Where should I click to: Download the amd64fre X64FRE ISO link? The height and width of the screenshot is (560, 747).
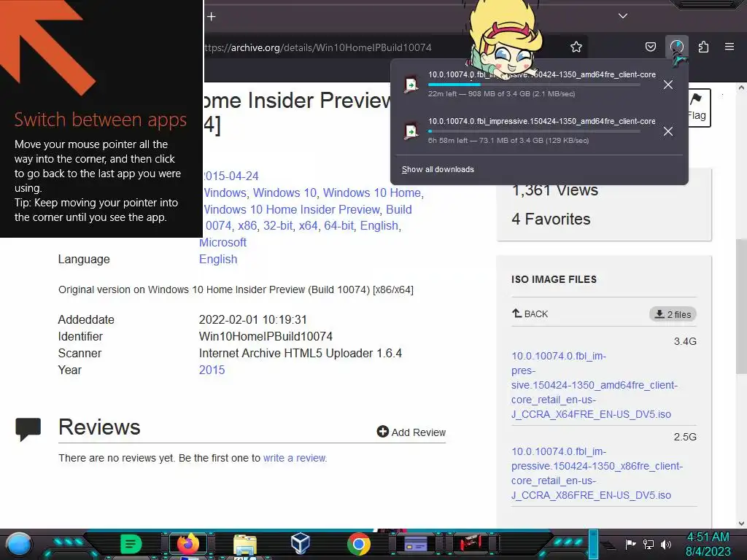click(594, 385)
